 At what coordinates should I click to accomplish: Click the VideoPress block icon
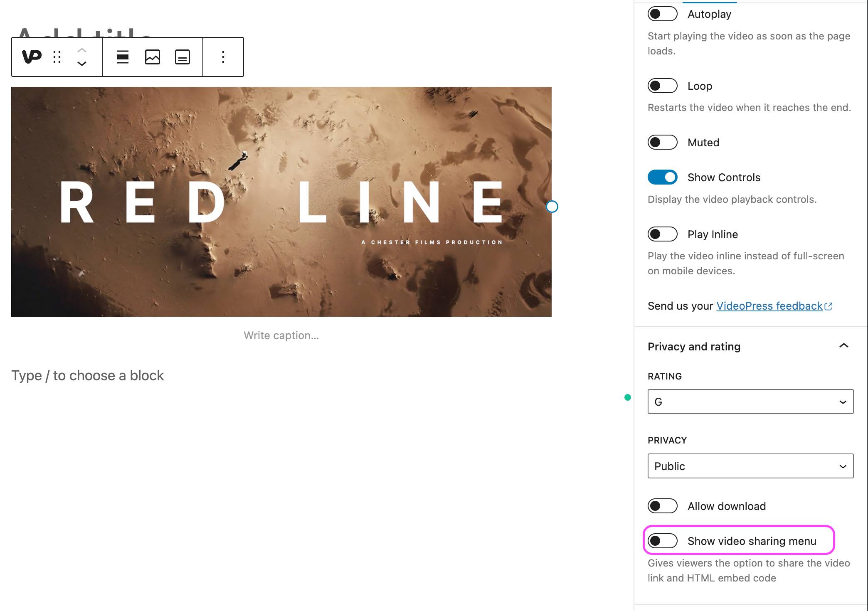pos(31,56)
